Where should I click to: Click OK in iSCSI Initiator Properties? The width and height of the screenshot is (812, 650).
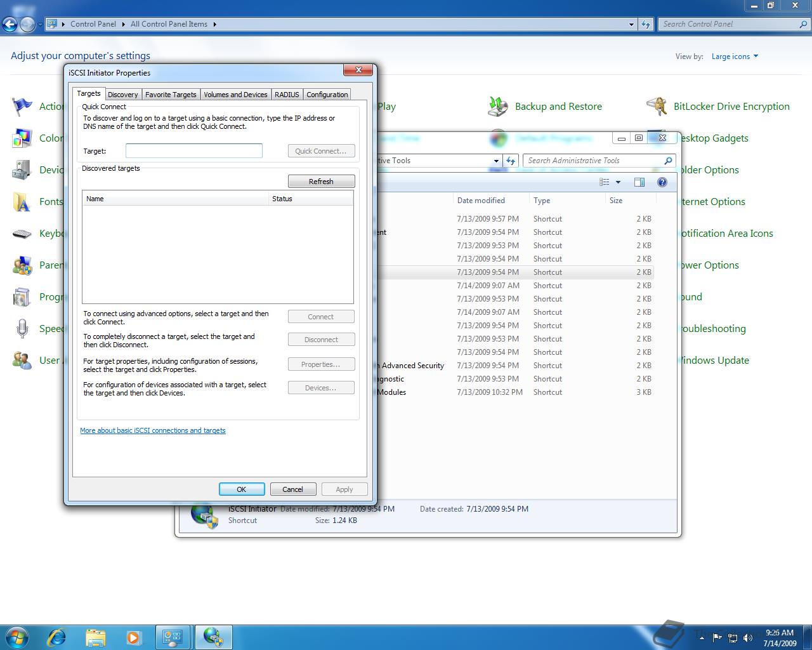pos(242,489)
